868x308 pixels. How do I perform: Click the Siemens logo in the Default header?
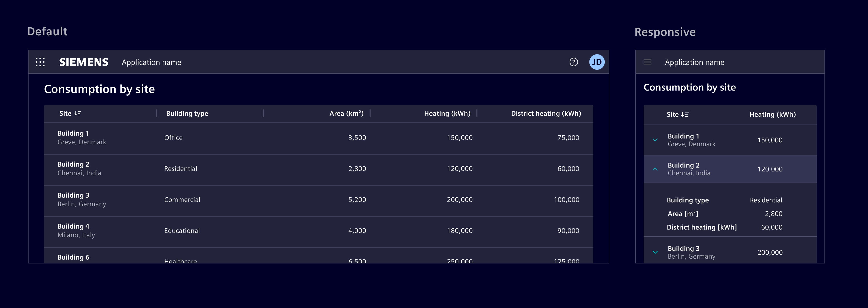(x=84, y=62)
